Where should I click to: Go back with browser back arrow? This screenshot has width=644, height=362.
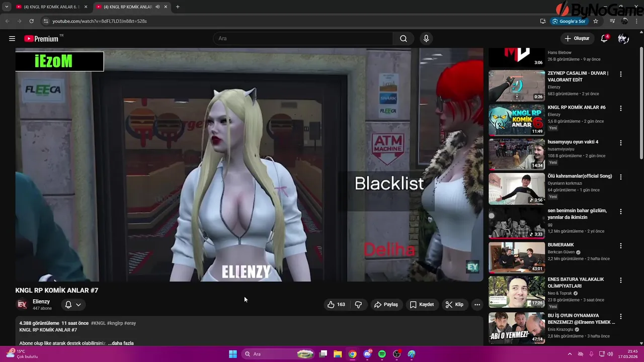pos(7,21)
